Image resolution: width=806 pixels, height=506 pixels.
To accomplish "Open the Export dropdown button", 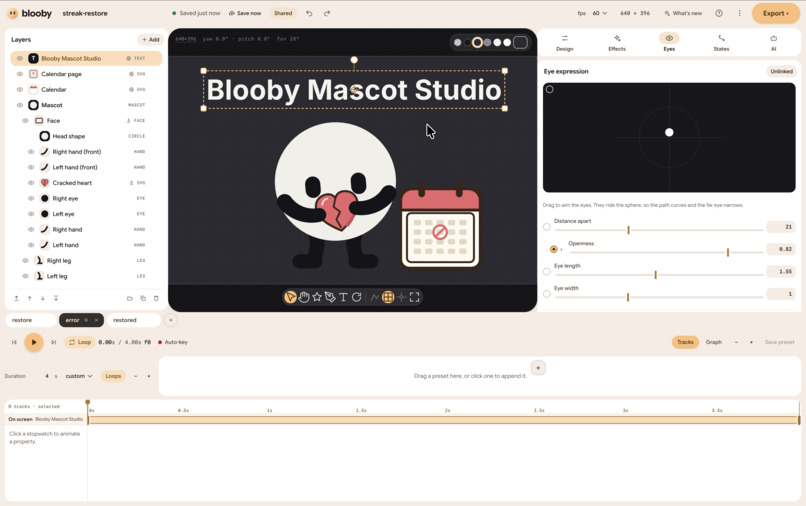I will pyautogui.click(x=776, y=13).
